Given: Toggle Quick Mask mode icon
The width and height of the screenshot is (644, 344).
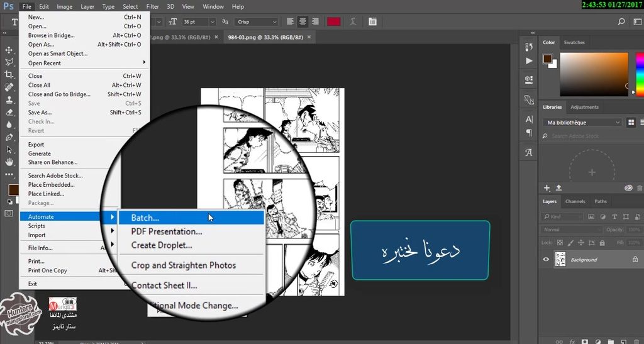Looking at the screenshot, I should 9,213.
